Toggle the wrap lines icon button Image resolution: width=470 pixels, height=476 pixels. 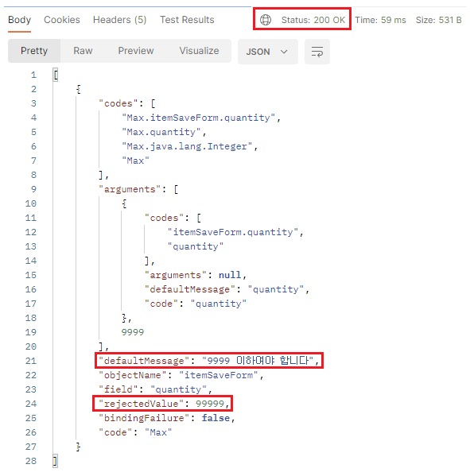pyautogui.click(x=317, y=52)
